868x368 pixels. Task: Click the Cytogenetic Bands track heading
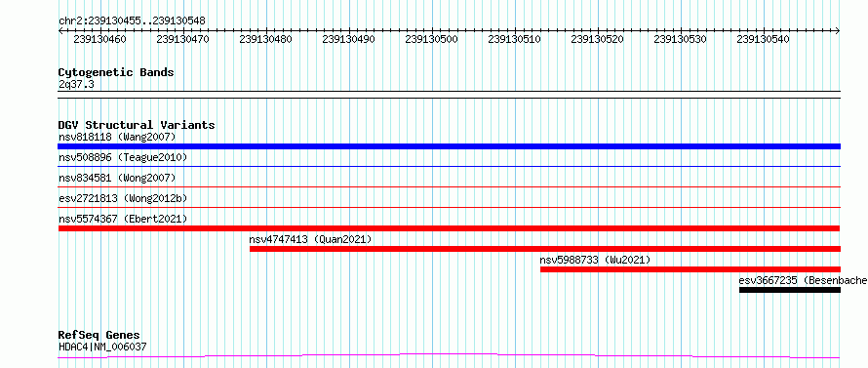[116, 72]
